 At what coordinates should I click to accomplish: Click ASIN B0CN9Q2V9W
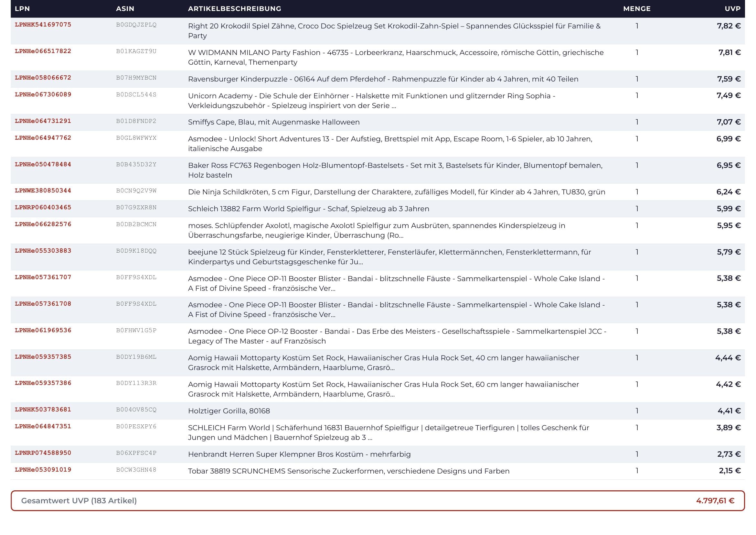point(136,191)
